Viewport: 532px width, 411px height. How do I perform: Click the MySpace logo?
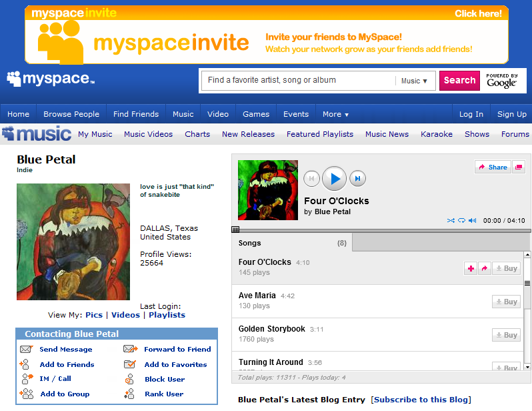click(x=51, y=79)
